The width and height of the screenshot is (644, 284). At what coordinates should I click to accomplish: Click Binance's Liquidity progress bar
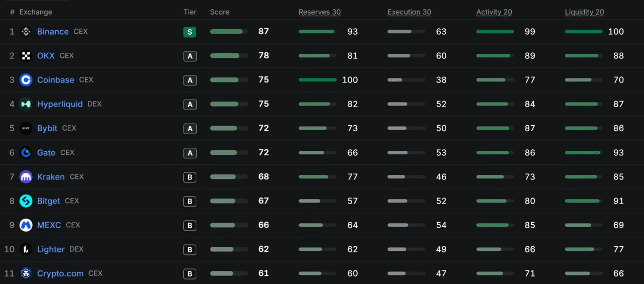[x=584, y=32]
